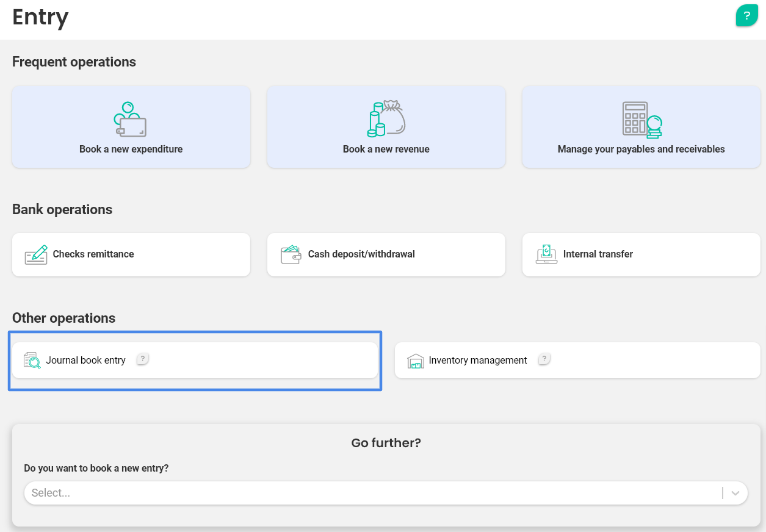Click the check and pen remittance icon
This screenshot has height=532, width=766.
[36, 254]
